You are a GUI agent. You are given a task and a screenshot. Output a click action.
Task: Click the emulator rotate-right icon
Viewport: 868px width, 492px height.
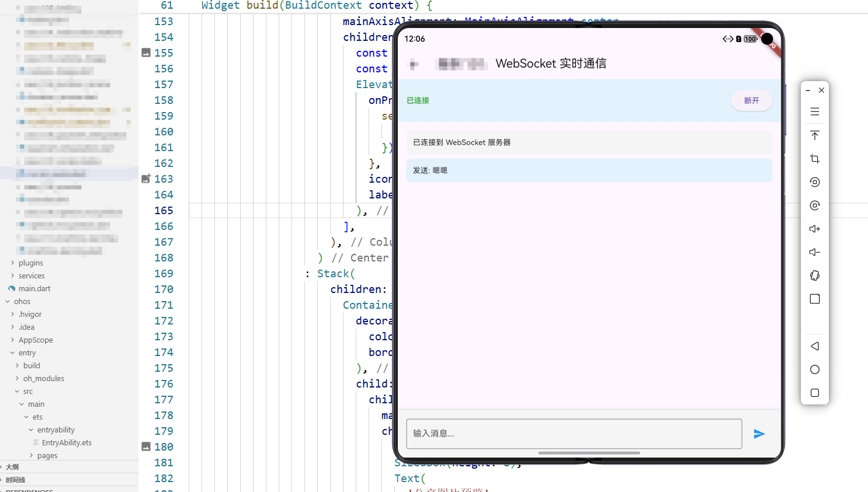click(x=815, y=205)
